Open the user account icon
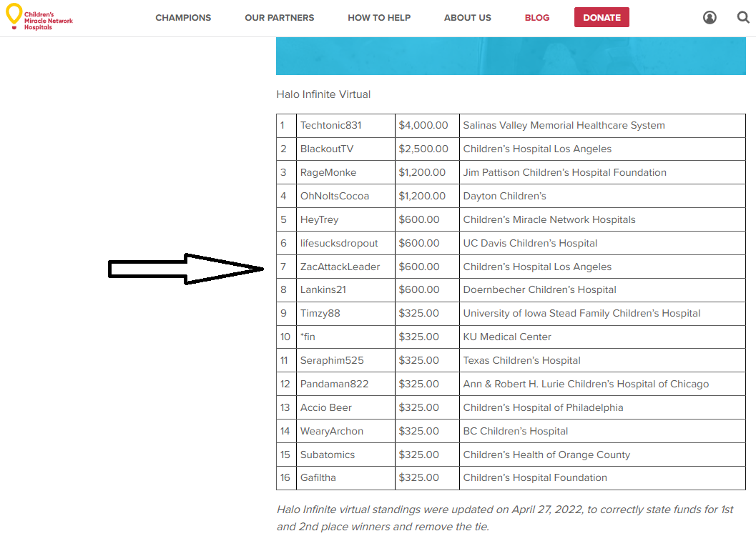 [x=710, y=18]
